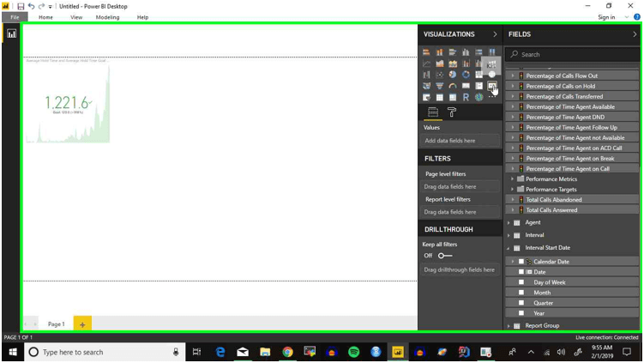The image size is (644, 363).
Task: Check the Calendar Date field checkbox
Action: [x=521, y=262]
